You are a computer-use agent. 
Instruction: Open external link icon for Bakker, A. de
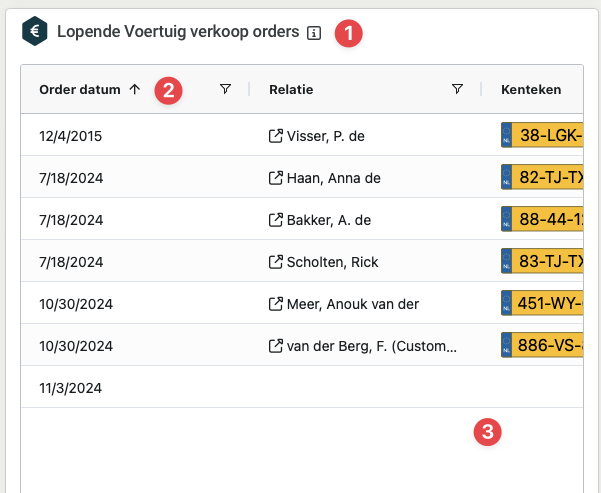[276, 220]
